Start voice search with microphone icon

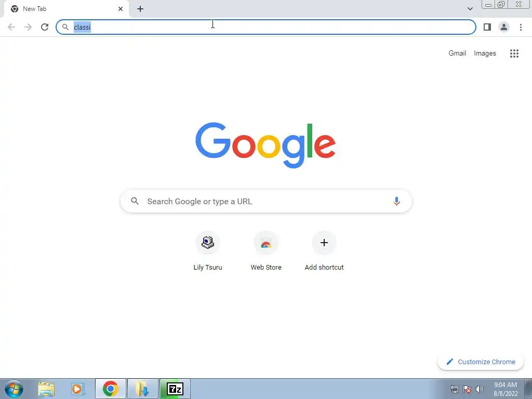click(396, 201)
